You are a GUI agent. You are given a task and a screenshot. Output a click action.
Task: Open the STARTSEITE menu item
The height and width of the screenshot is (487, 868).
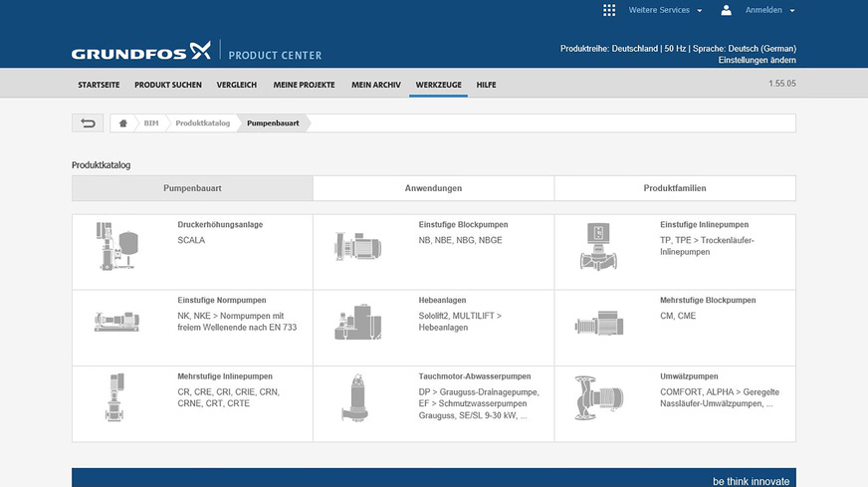[99, 85]
